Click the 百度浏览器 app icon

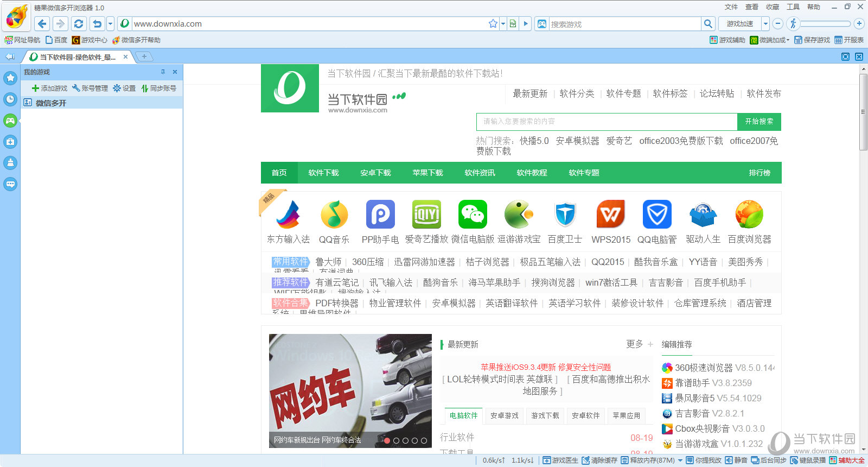pos(749,214)
